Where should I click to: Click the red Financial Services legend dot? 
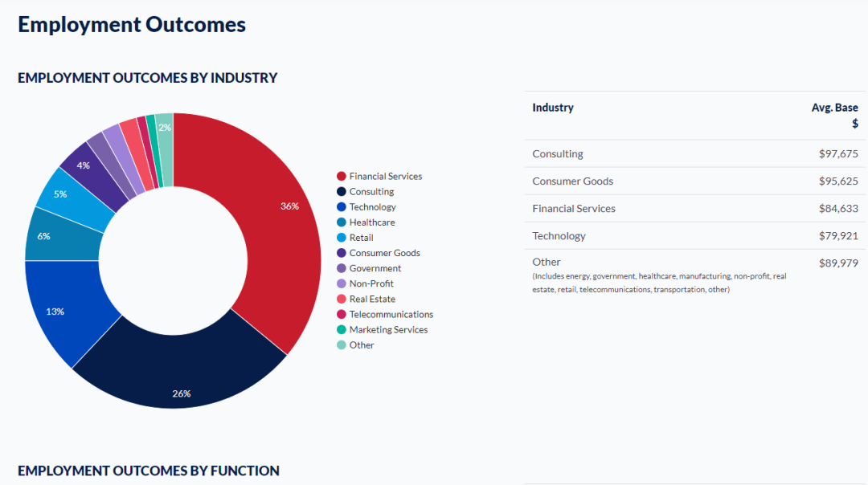click(x=341, y=177)
